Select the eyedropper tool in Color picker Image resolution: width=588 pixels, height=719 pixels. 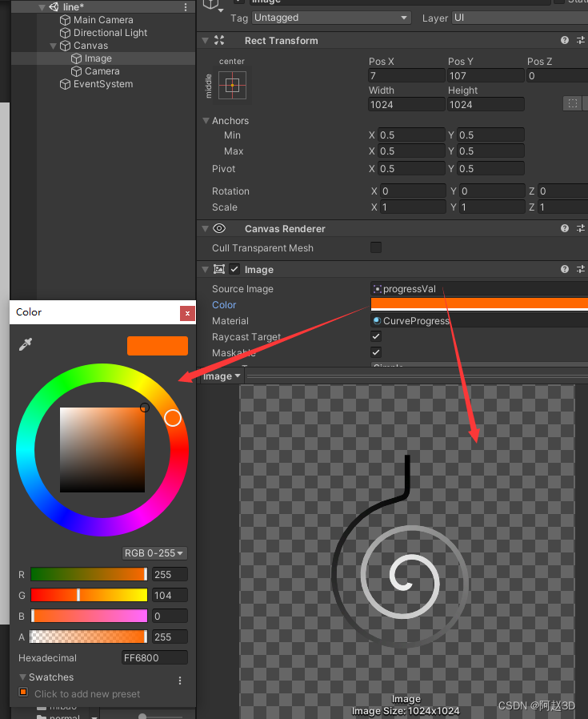(26, 344)
